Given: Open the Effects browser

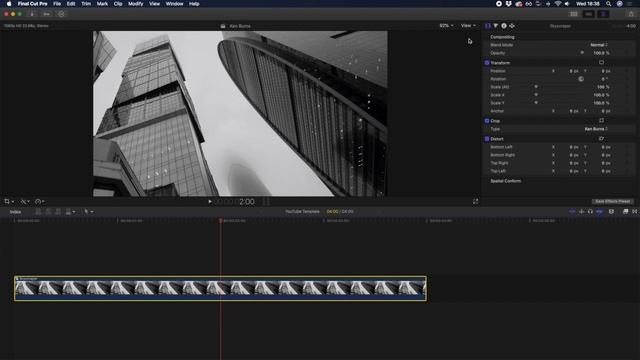Looking at the screenshot, I should click(x=625, y=211).
